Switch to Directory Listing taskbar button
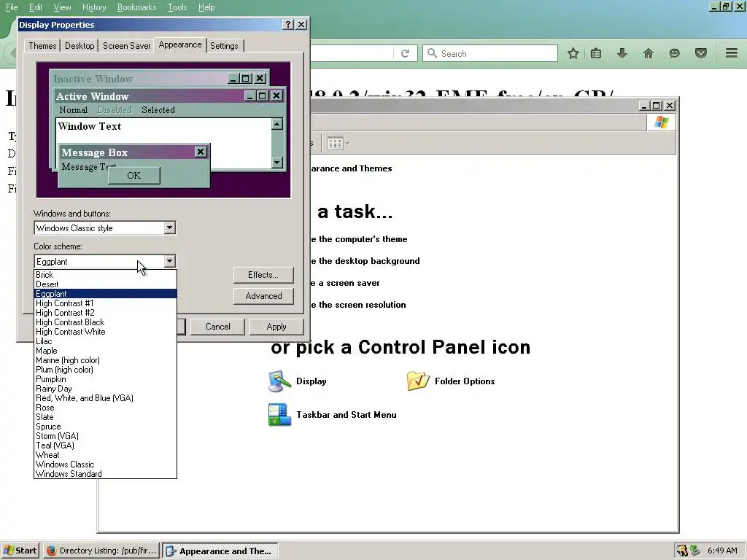The image size is (747, 560). coord(101,551)
